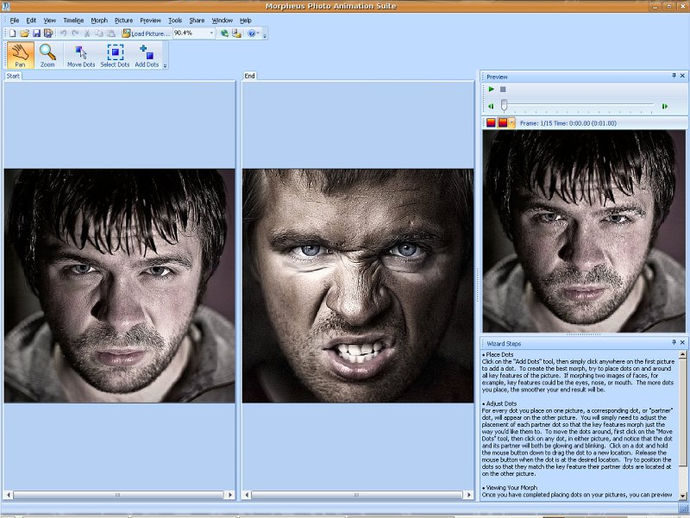The image size is (690, 518).
Task: Click Wizard Steps scroll up arrow
Action: click(683, 354)
